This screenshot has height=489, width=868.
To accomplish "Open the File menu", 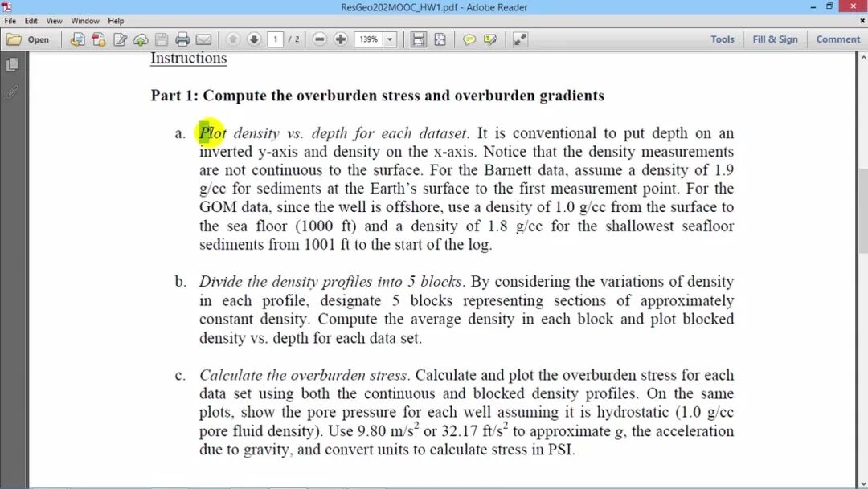I will coord(10,21).
